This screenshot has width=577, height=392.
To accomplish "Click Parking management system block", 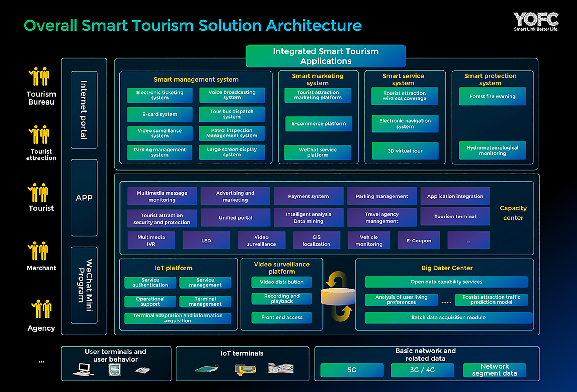I will 160,152.
